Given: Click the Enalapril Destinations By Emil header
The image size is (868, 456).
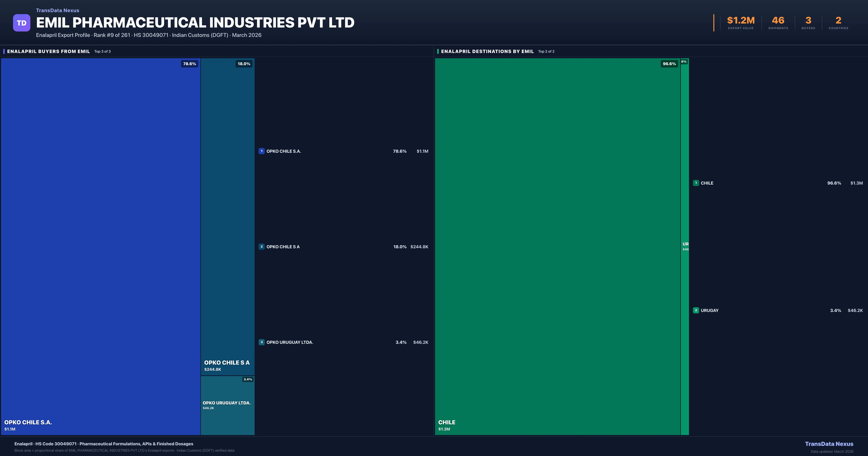Looking at the screenshot, I should [487, 51].
